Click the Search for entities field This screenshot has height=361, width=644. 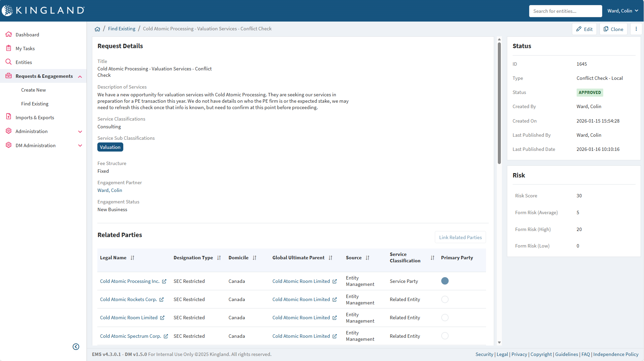pyautogui.click(x=566, y=11)
